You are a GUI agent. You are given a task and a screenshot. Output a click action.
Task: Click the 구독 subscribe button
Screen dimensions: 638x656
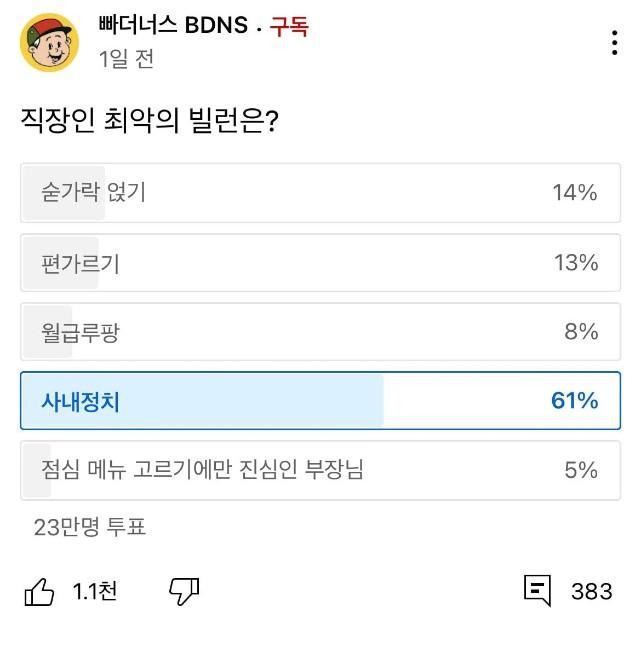(289, 27)
